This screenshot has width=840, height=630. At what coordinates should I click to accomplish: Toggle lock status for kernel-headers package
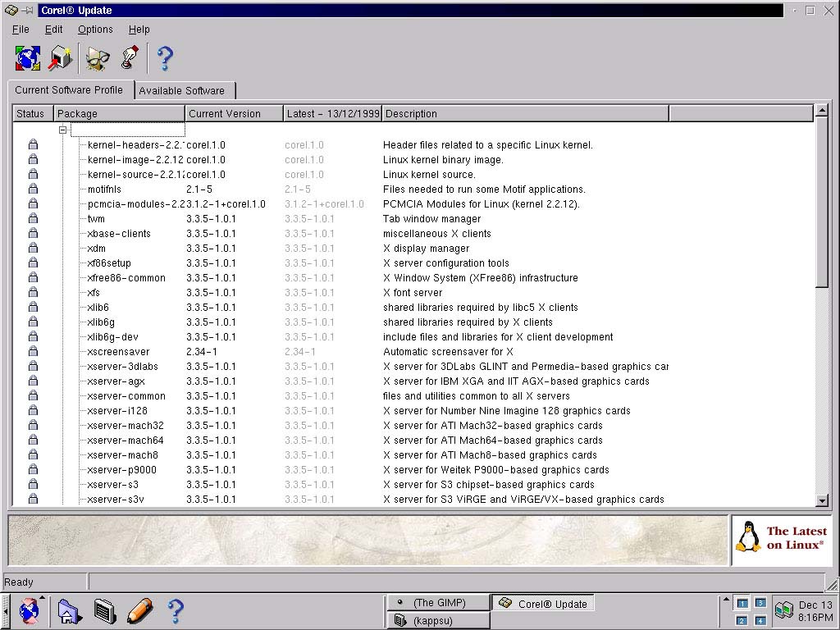33,145
